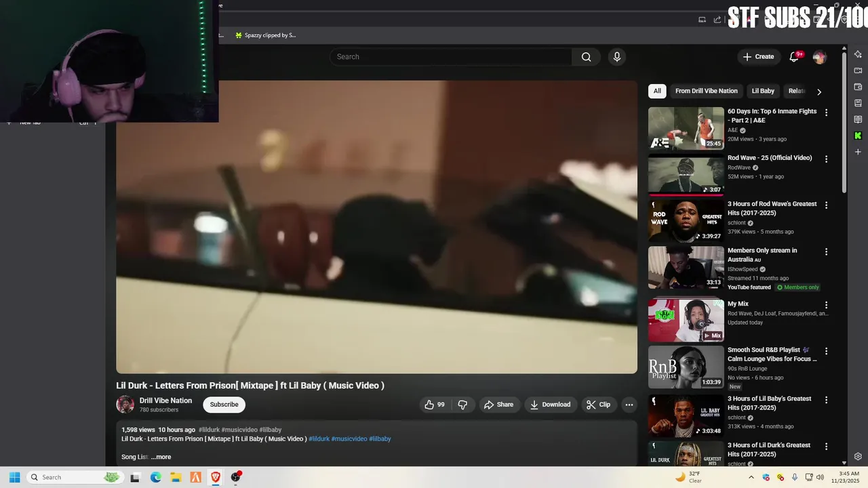Open more actions menu under the video
The width and height of the screenshot is (868, 488).
point(629,405)
